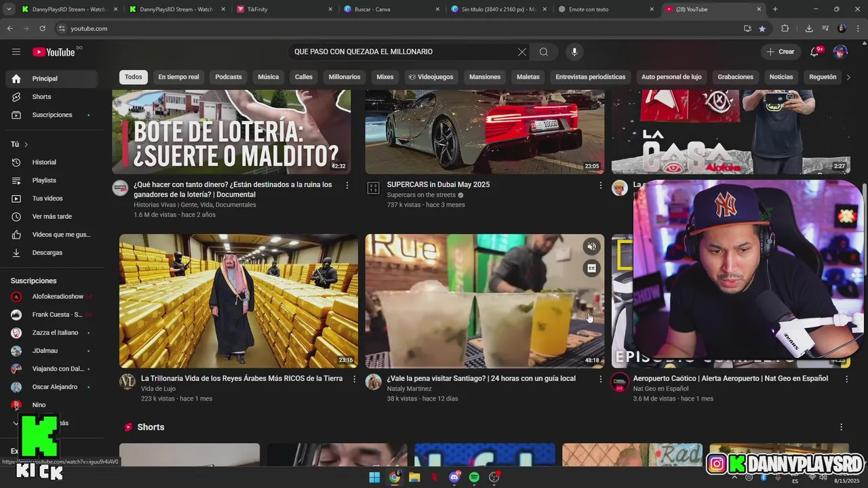Select the Millonarios filter chip

pos(344,77)
